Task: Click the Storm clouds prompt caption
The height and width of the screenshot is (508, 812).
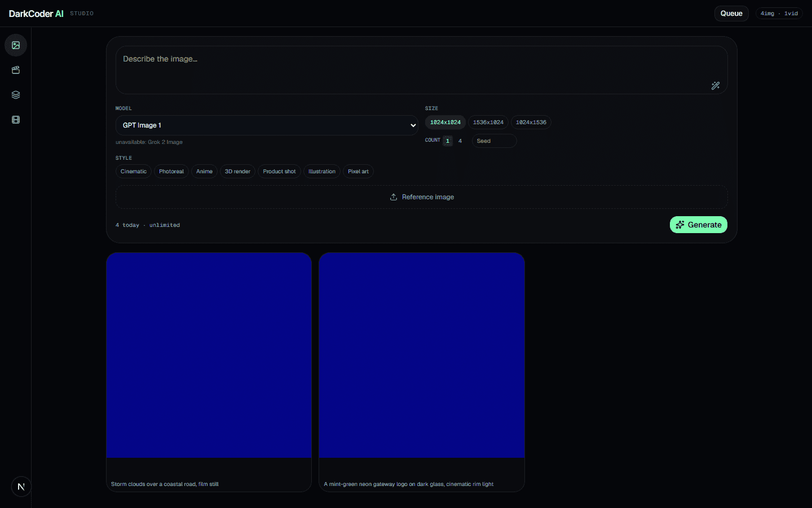Action: [165, 484]
